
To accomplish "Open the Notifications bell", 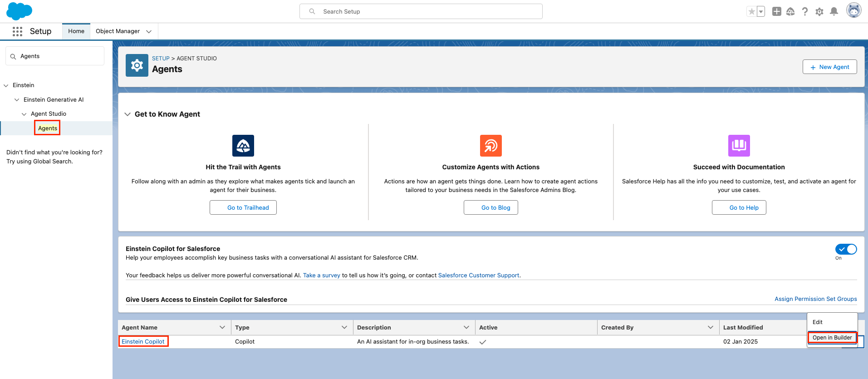I will [x=834, y=11].
